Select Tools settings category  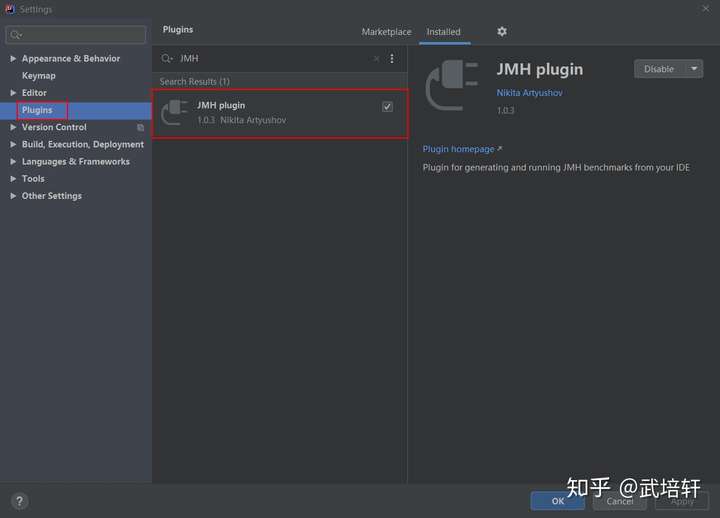pos(33,179)
